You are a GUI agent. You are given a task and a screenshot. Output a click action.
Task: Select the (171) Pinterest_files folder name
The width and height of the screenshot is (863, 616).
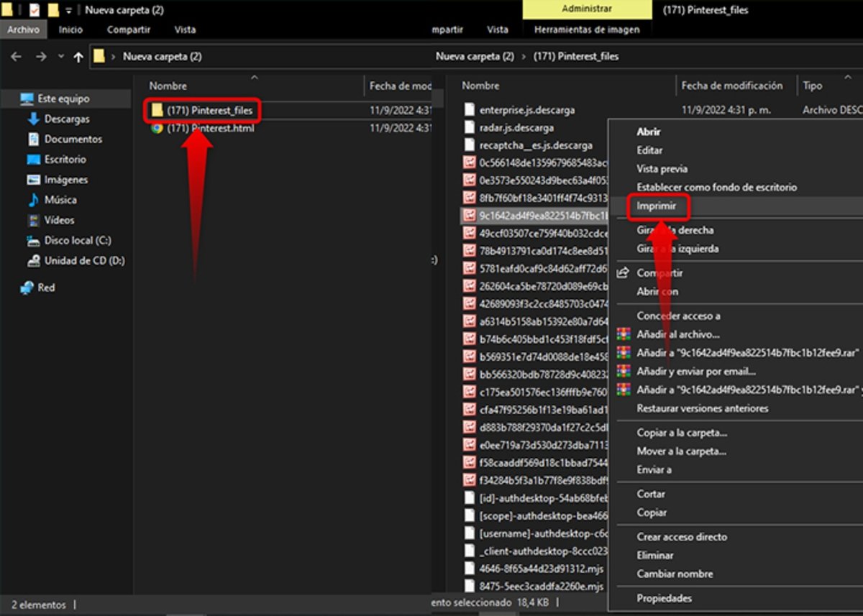tap(210, 110)
